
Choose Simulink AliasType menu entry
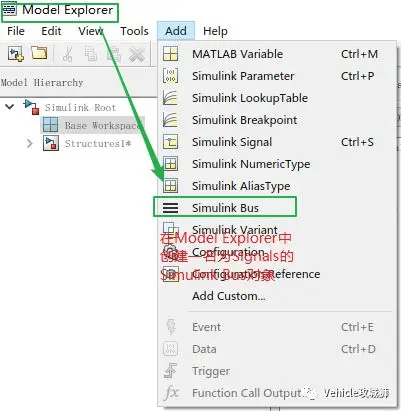click(x=277, y=186)
